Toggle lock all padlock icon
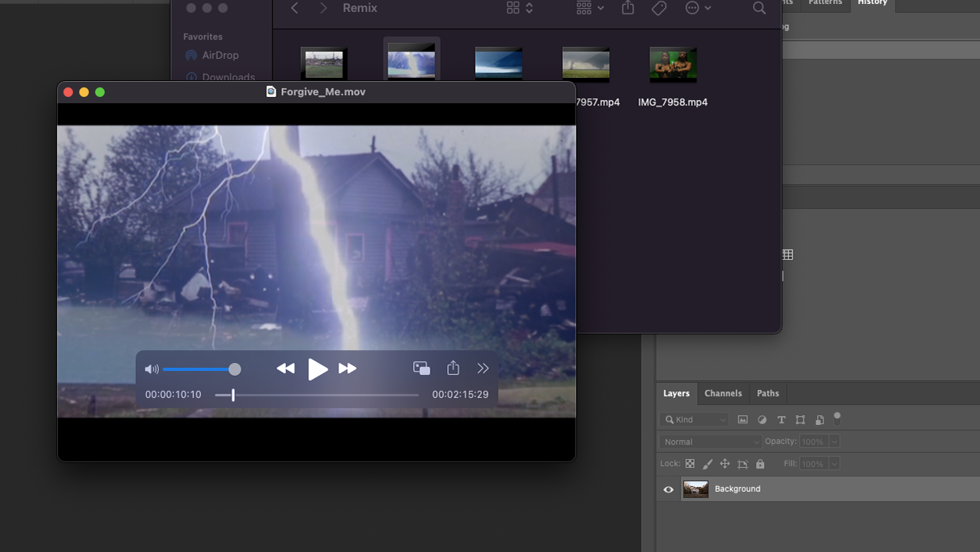 tap(760, 464)
